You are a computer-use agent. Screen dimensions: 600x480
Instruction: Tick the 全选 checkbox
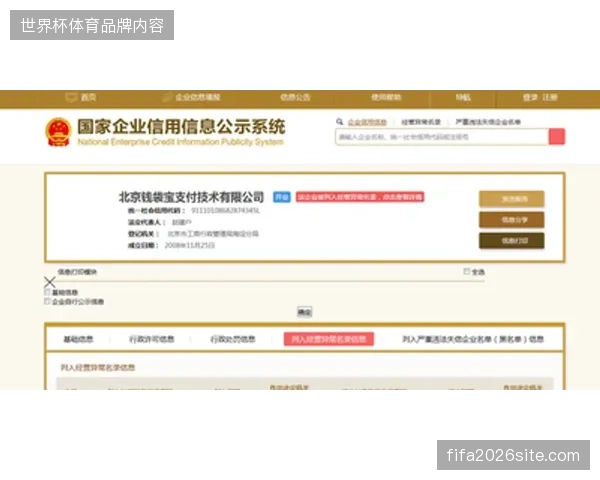[x=466, y=271]
